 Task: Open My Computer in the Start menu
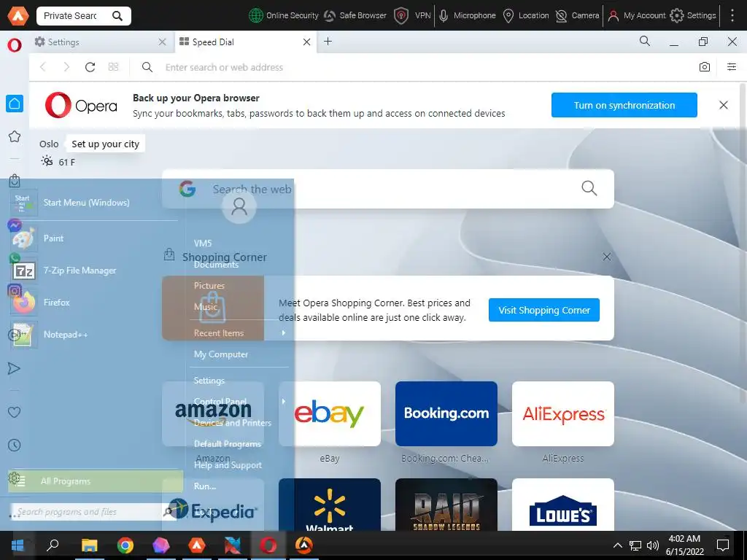(x=221, y=354)
